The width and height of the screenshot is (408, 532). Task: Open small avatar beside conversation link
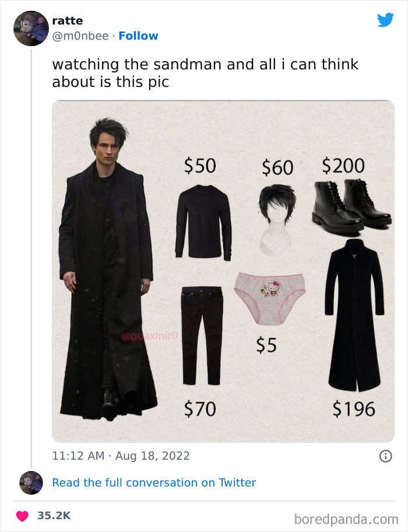click(31, 482)
